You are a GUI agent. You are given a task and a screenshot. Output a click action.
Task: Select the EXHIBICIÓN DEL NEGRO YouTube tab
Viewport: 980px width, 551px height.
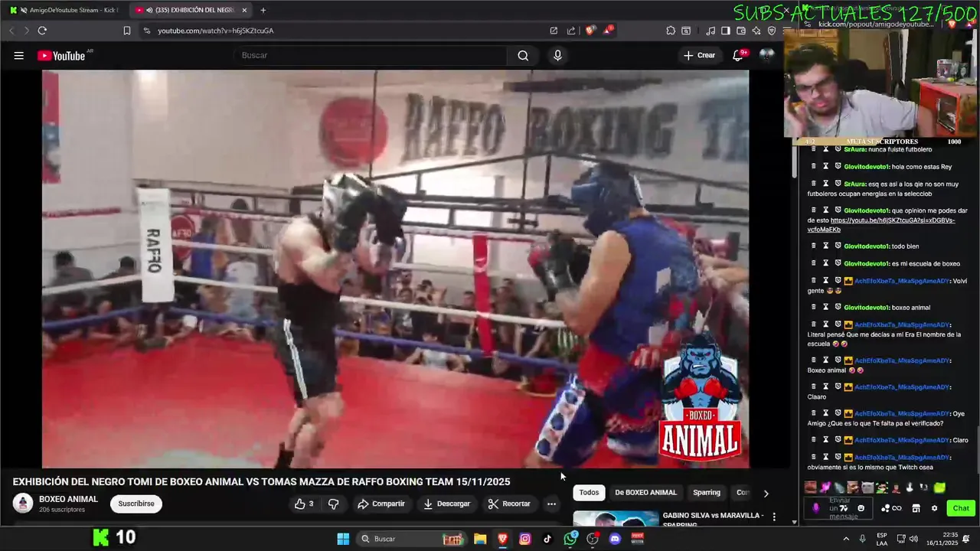click(x=191, y=10)
